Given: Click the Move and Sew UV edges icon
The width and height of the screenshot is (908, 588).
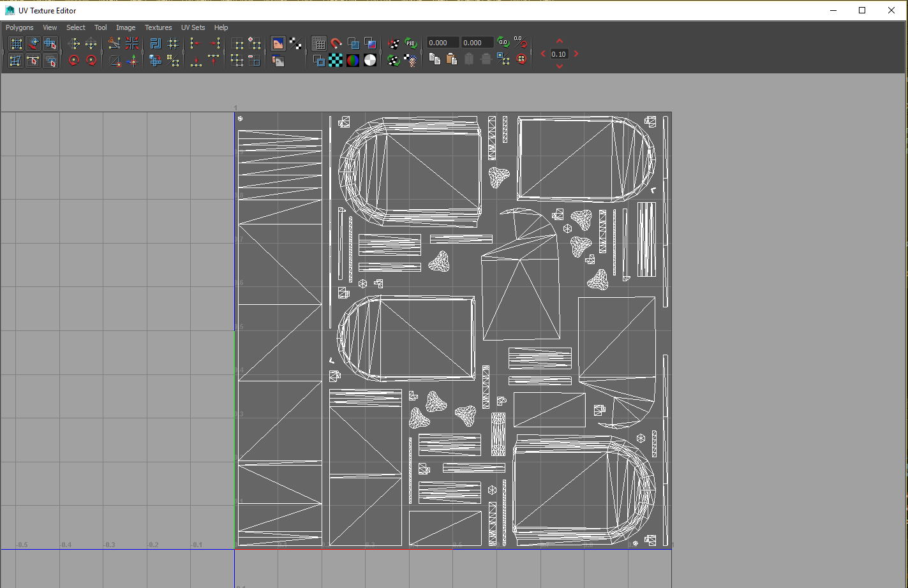Looking at the screenshot, I should 132,61.
